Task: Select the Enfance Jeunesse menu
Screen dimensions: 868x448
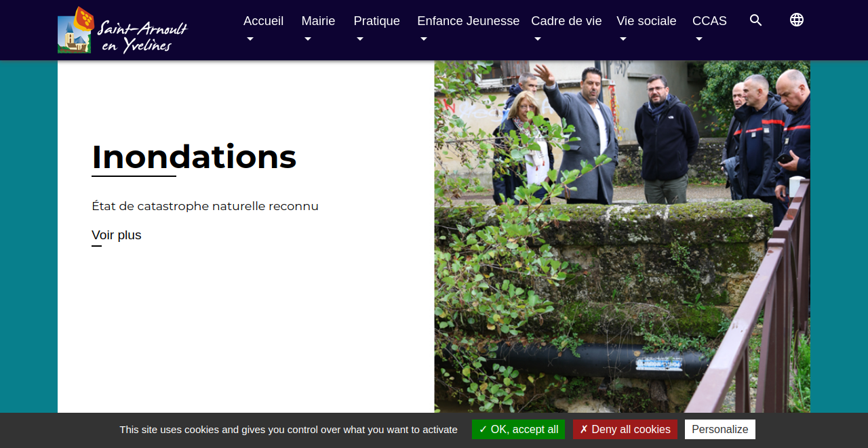Action: (x=469, y=21)
